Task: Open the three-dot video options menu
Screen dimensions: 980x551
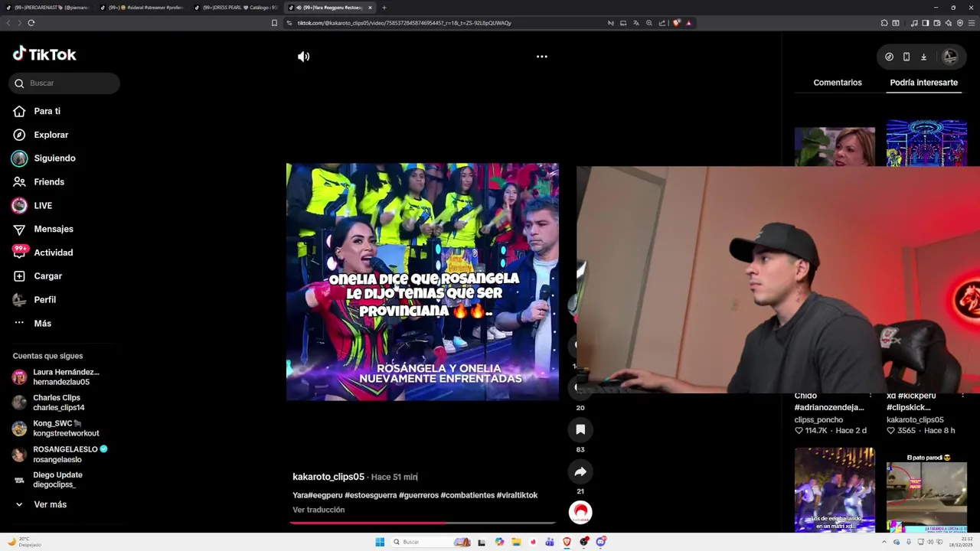Action: point(542,57)
